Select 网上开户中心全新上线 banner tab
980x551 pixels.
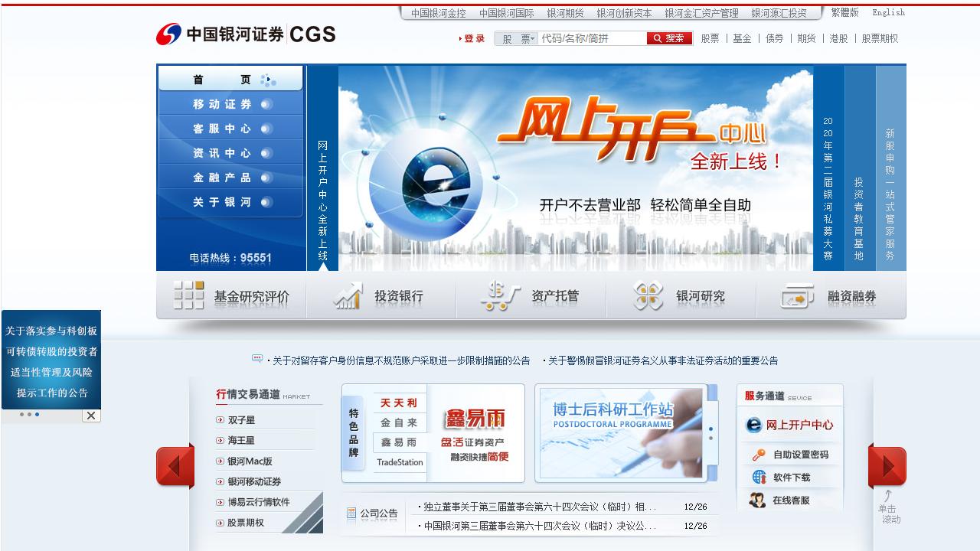(x=322, y=168)
